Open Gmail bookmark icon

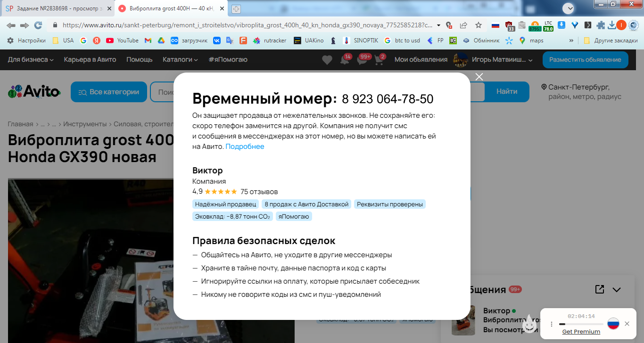point(148,41)
